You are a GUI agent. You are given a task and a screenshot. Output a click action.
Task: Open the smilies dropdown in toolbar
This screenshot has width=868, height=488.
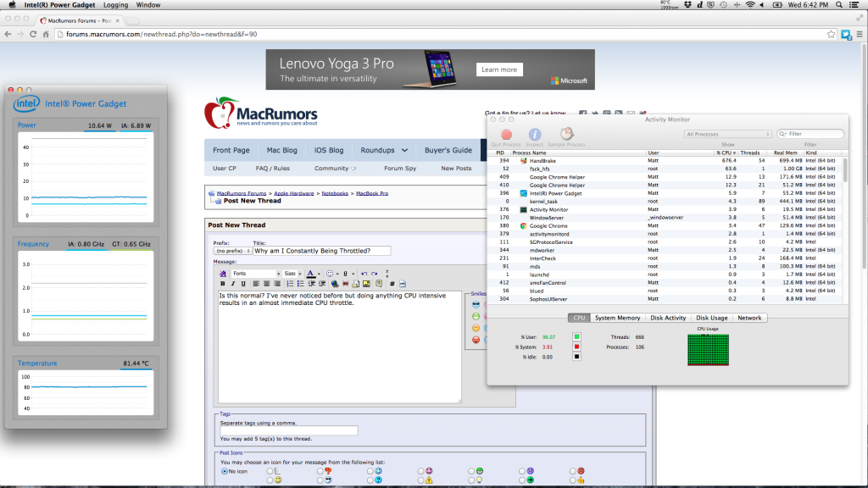tap(337, 274)
